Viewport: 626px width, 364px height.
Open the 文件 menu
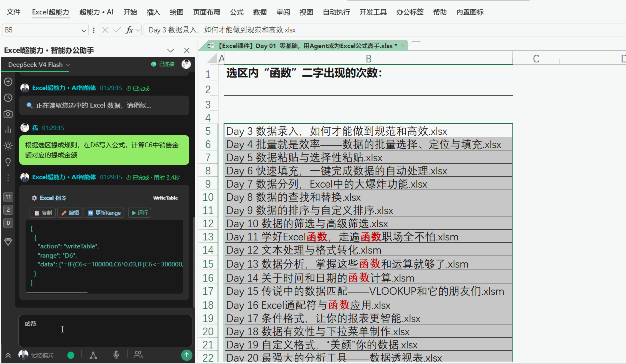click(x=14, y=12)
